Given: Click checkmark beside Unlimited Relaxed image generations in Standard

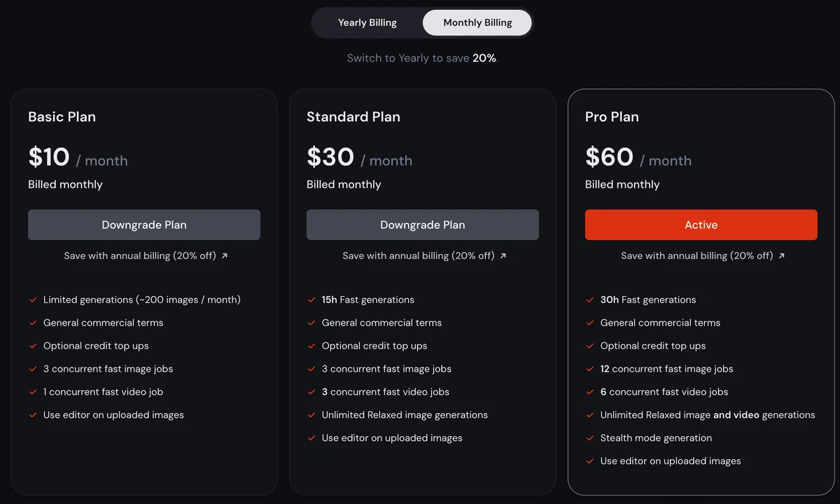Looking at the screenshot, I should tap(311, 415).
